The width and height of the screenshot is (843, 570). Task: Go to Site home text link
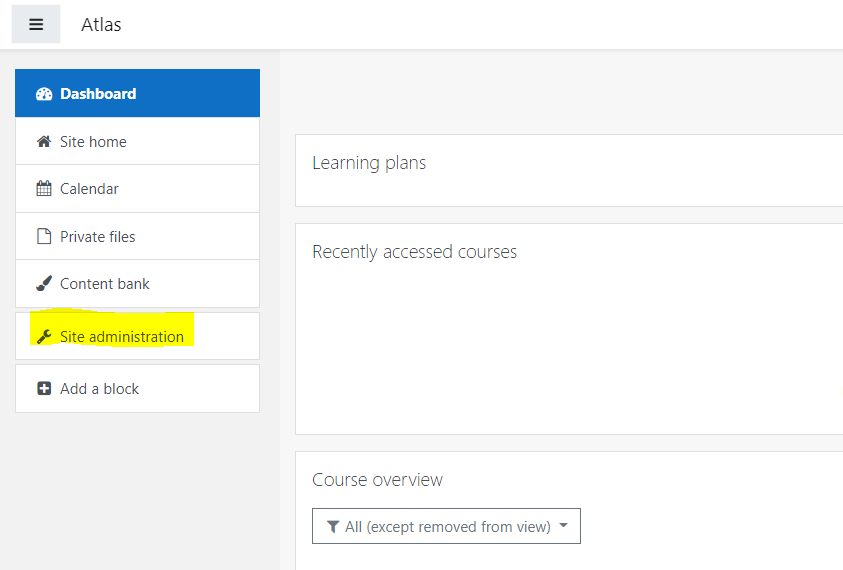click(x=93, y=142)
